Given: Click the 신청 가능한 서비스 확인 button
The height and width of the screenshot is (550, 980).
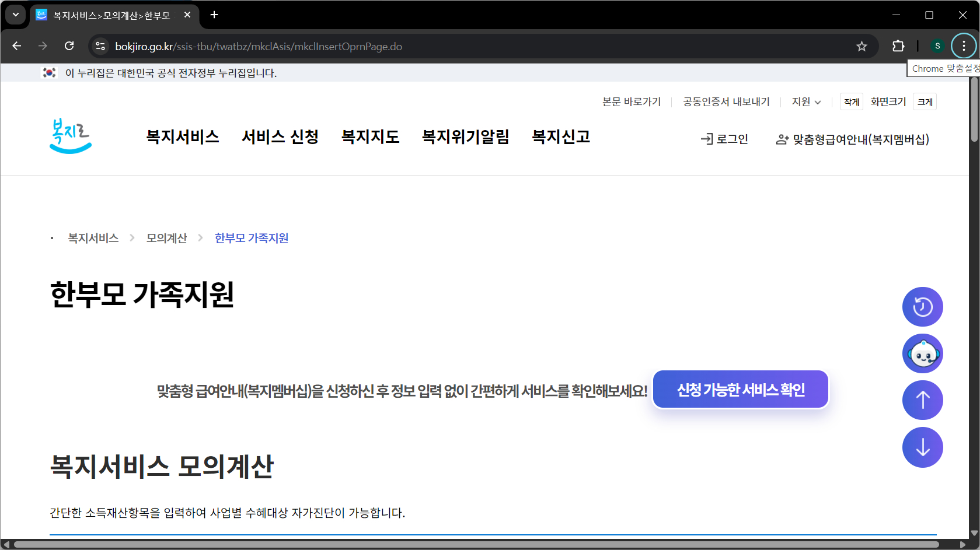Looking at the screenshot, I should point(741,390).
